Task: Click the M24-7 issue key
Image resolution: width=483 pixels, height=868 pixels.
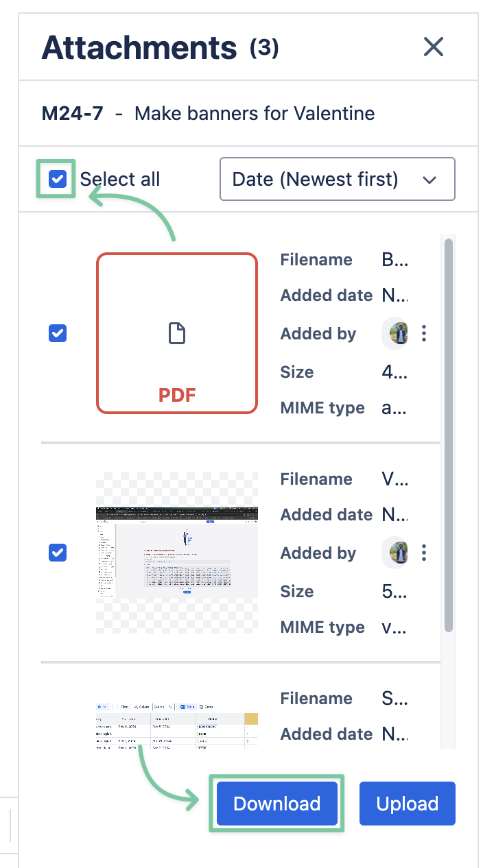Action: click(x=72, y=113)
